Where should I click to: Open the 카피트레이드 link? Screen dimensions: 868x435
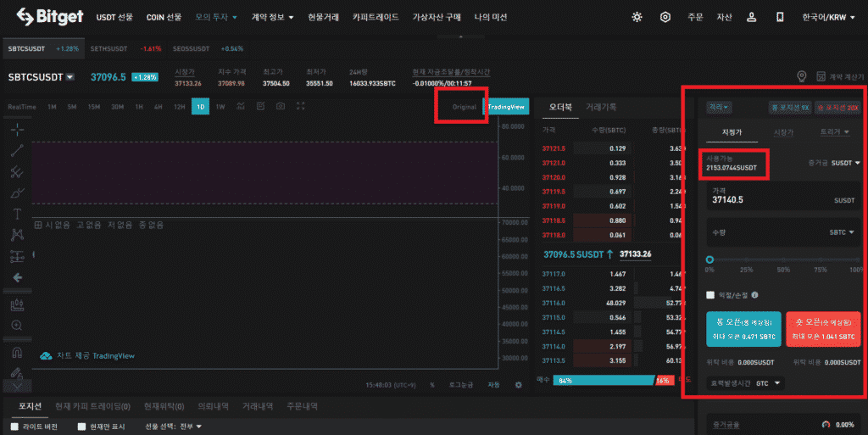(x=376, y=17)
